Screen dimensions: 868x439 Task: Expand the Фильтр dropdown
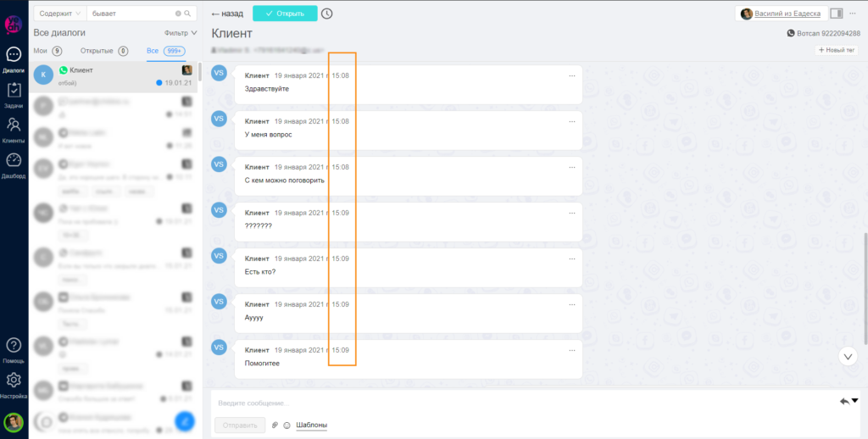click(x=180, y=33)
